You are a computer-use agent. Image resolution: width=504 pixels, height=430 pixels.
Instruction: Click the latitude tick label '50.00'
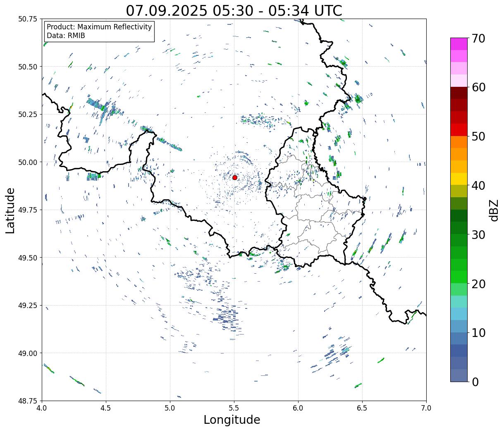click(x=28, y=162)
